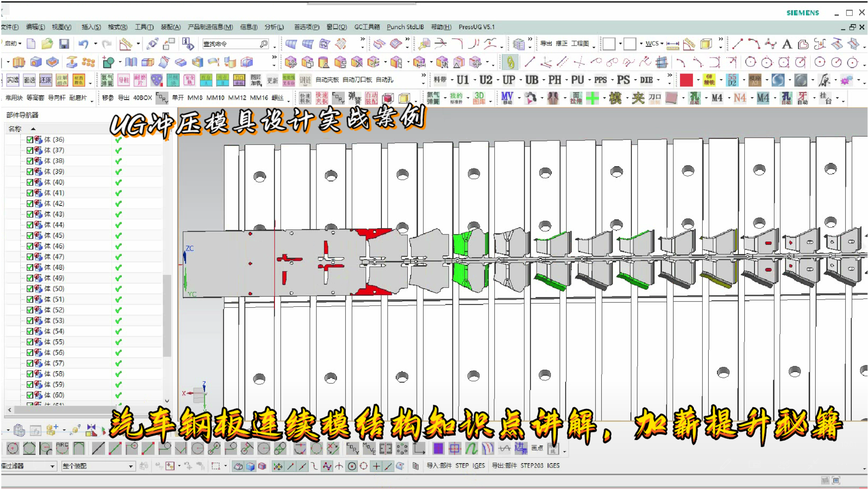Expand the WCS dropdown arrow
868x489 pixels.
pyautogui.click(x=662, y=43)
